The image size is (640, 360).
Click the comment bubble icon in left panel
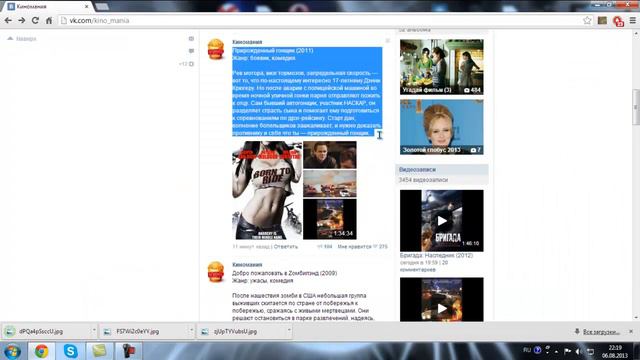pos(191,51)
